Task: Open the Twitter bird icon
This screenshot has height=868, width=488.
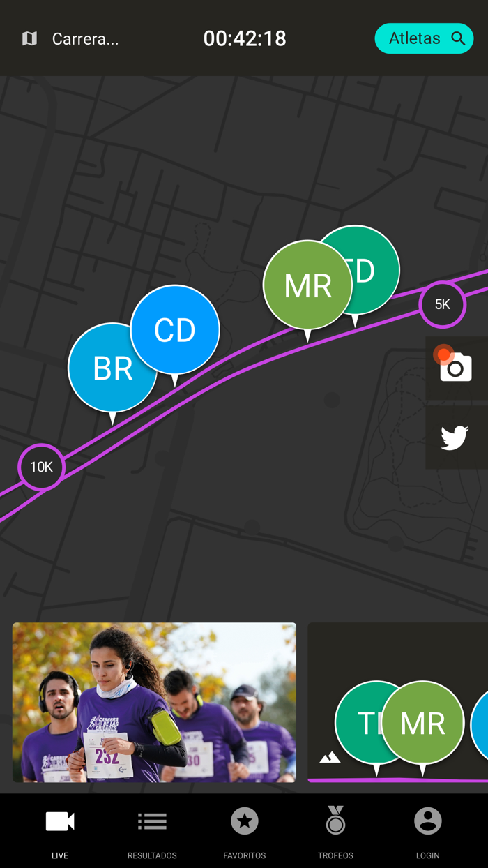Action: (x=455, y=438)
